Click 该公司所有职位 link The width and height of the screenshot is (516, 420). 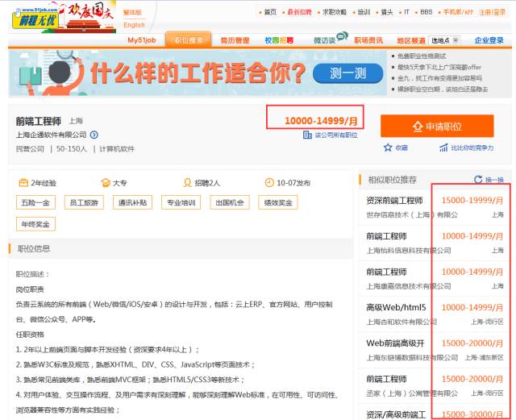pyautogui.click(x=336, y=135)
